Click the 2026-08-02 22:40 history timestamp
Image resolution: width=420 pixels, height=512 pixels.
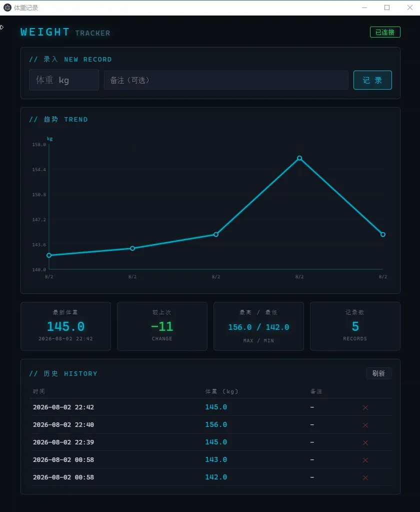(63, 425)
